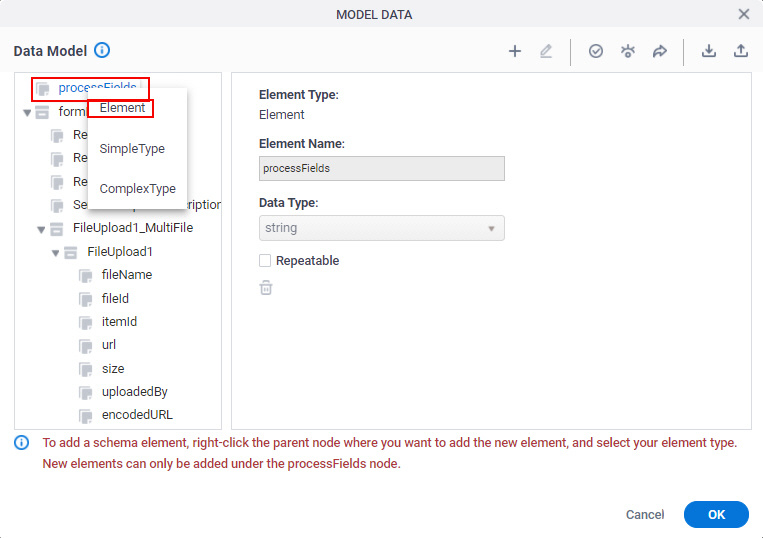Image resolution: width=763 pixels, height=538 pixels.
Task: Click the Element Name input field
Action: (382, 168)
